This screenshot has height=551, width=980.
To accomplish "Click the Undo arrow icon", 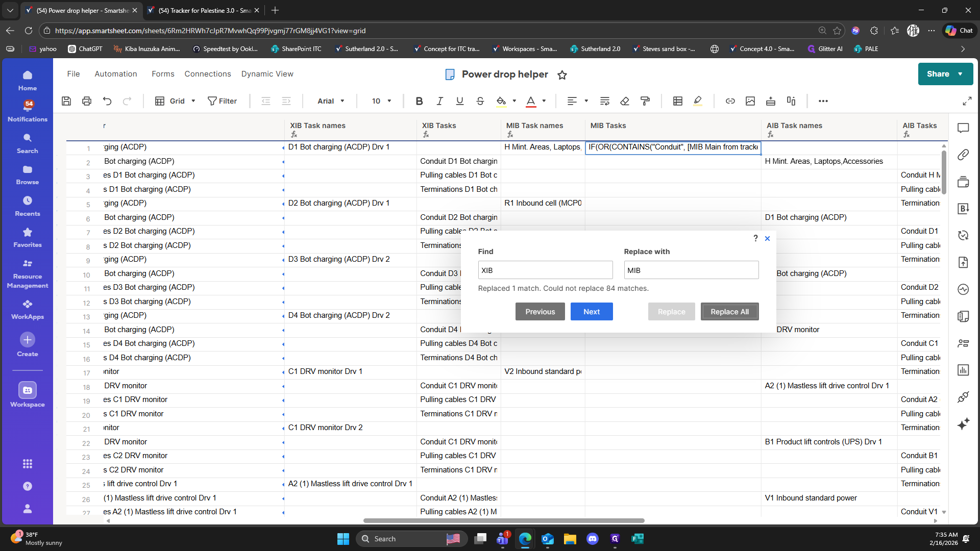I will (x=107, y=101).
